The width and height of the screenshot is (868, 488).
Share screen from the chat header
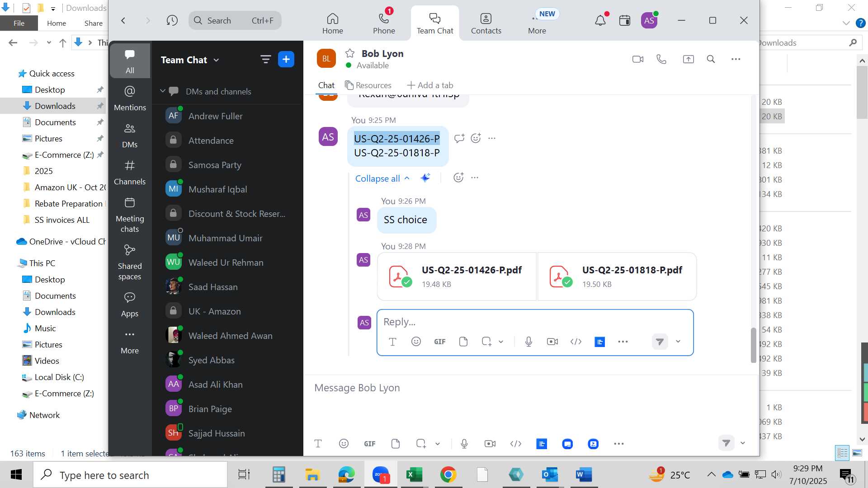[688, 59]
